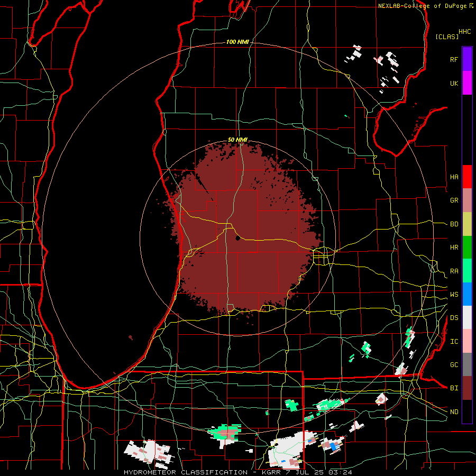Click the black radar site dot
The height and width of the screenshot is (476, 476).
pos(237,239)
